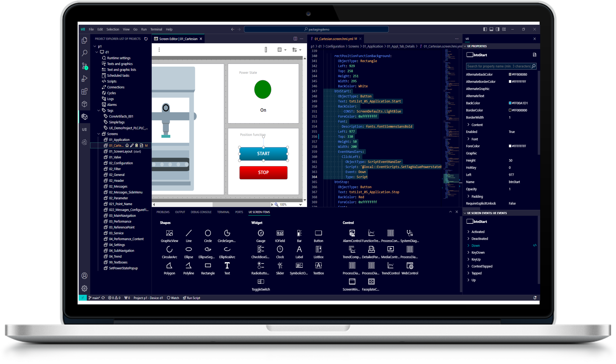The height and width of the screenshot is (364, 616).
Task: Click the AlternateBackColor #FF808080 swatch
Action: pos(510,74)
